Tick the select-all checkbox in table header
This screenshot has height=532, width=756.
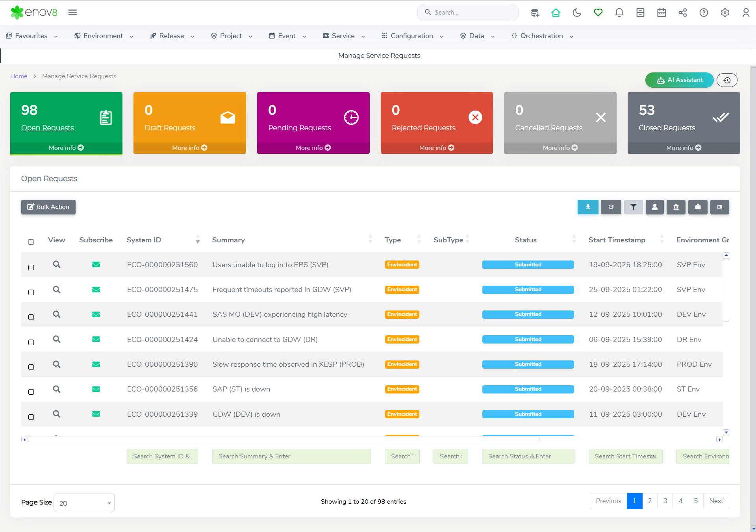point(31,242)
